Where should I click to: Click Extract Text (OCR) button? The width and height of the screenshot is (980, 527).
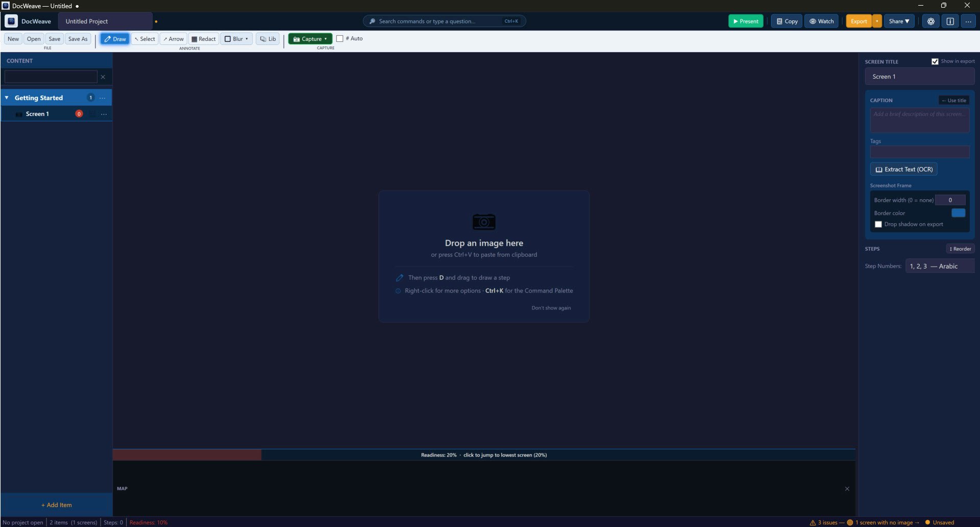tap(903, 169)
